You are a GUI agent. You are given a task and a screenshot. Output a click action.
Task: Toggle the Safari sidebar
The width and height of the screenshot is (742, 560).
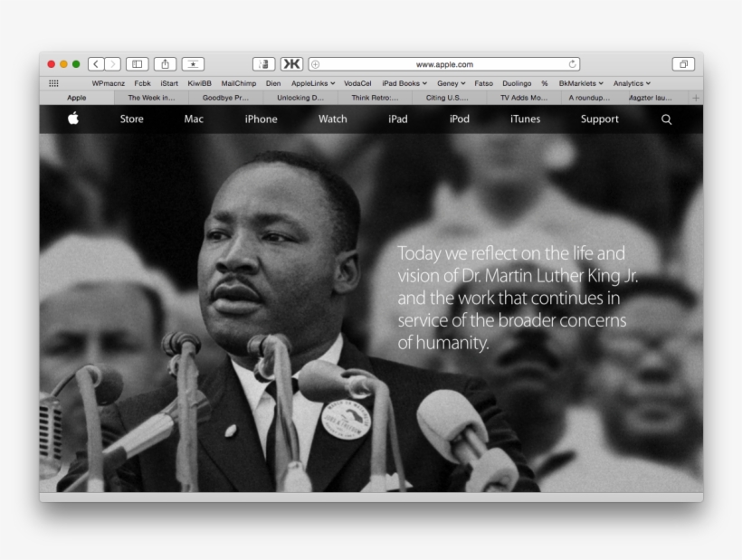[137, 63]
